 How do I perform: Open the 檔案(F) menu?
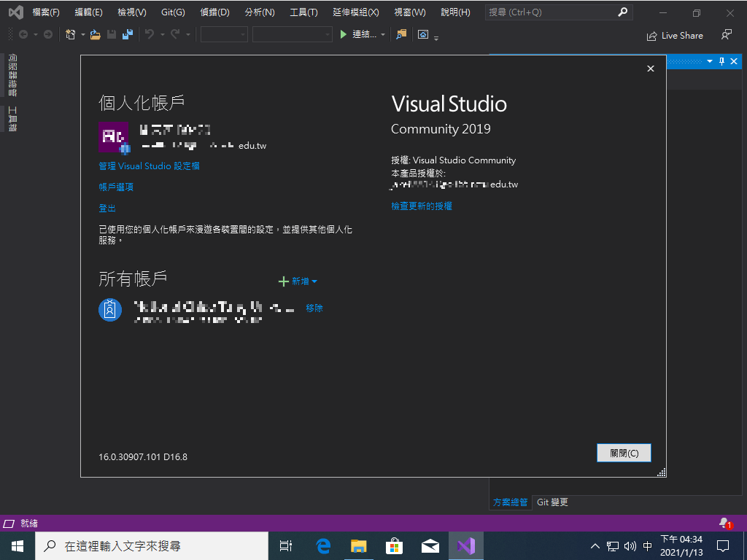tap(45, 12)
